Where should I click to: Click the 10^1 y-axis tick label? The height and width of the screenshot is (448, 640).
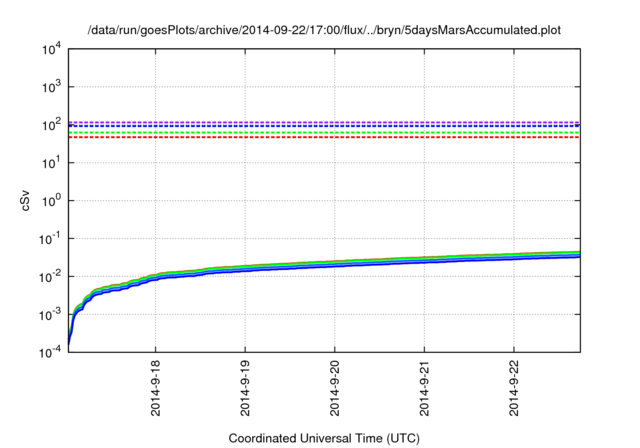pos(52,163)
